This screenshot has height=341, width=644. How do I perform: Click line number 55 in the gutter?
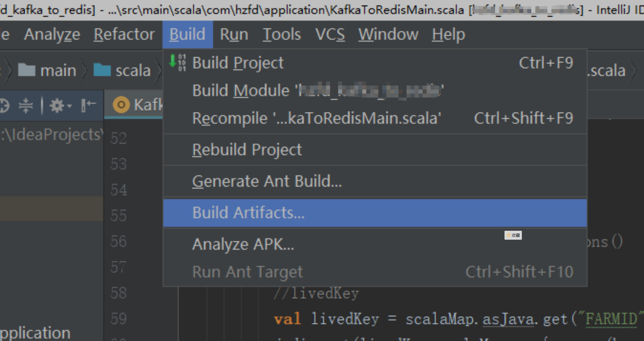[119, 215]
